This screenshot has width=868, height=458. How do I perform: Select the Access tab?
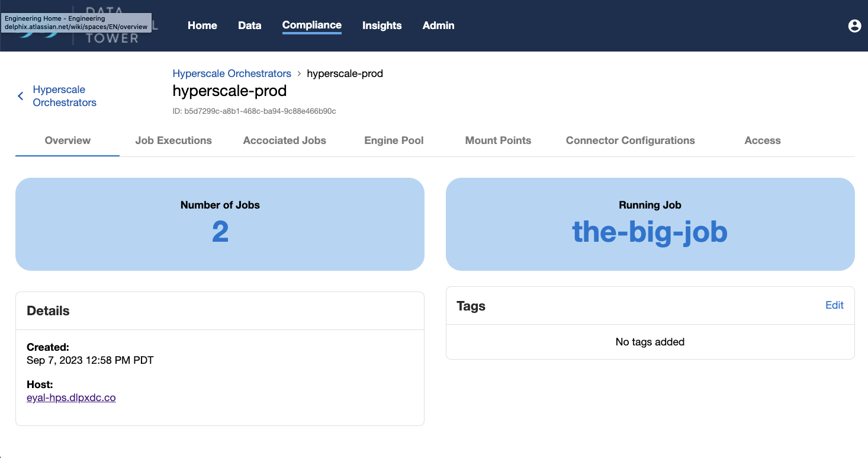click(x=762, y=140)
